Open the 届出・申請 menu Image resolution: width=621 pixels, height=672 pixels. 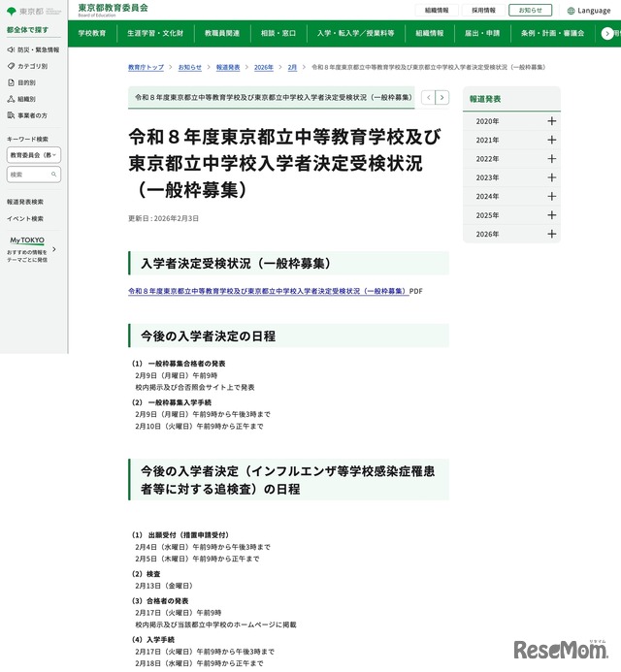482,33
